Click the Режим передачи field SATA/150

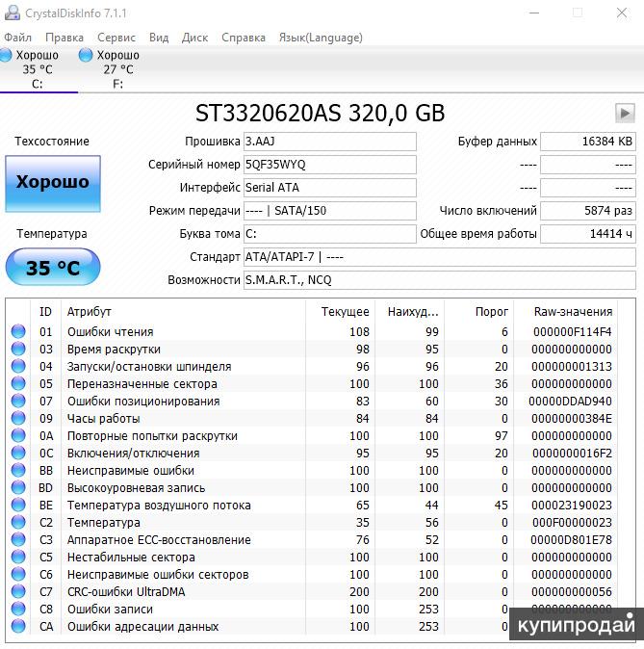(x=330, y=211)
